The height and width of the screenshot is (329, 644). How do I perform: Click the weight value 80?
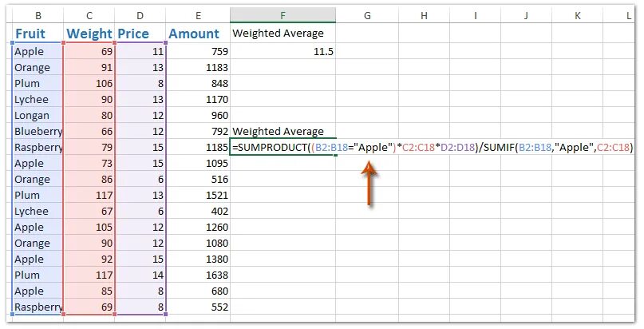pos(89,116)
